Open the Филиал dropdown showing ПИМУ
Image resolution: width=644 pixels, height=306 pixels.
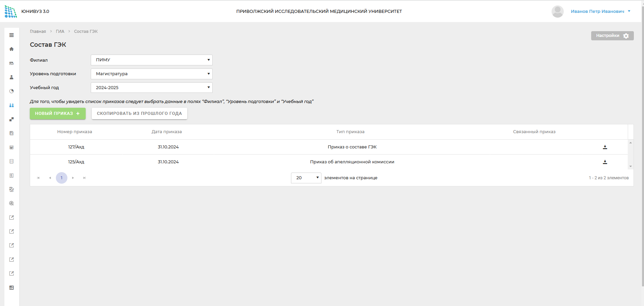pyautogui.click(x=152, y=60)
